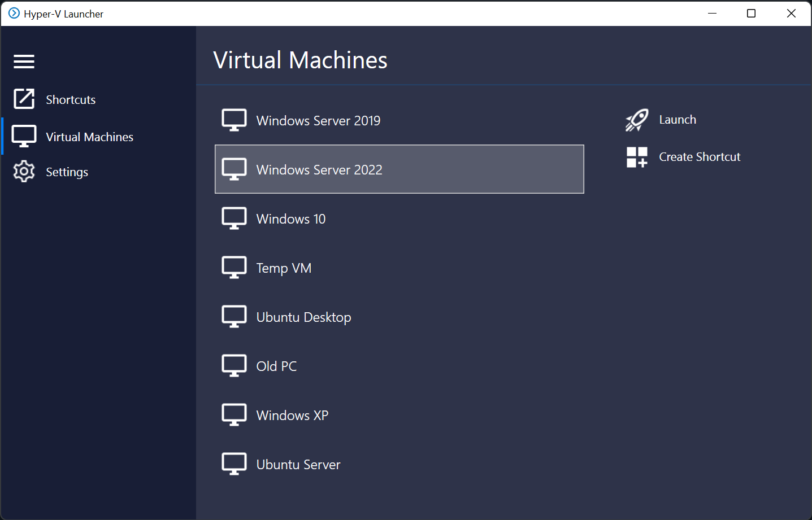Select the Windows Server 2022 name
The height and width of the screenshot is (520, 812).
(x=319, y=170)
